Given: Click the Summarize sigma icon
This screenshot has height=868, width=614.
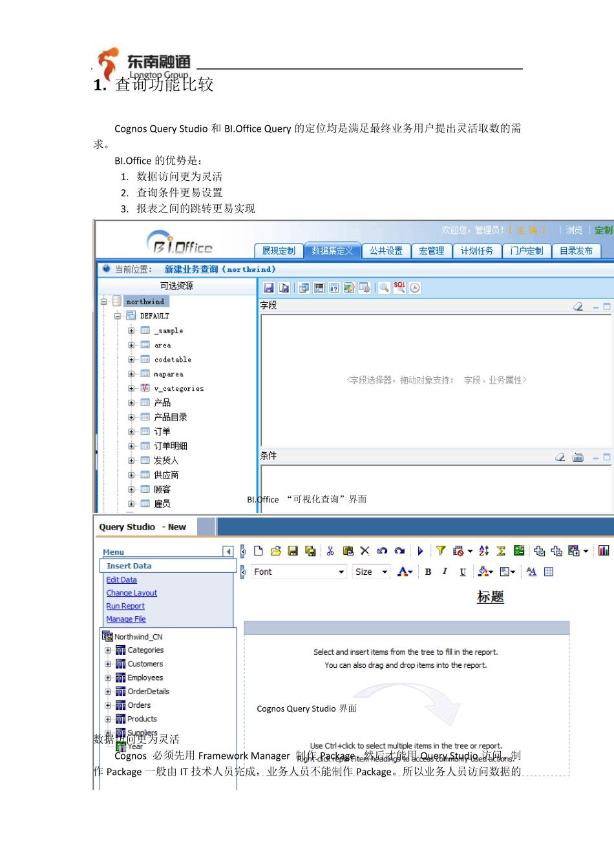Looking at the screenshot, I should (501, 551).
